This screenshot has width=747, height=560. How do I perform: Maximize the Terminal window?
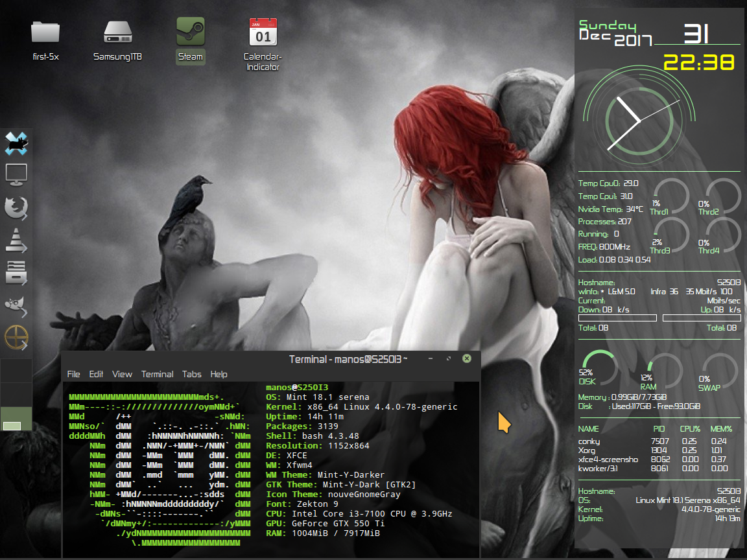pos(448,358)
